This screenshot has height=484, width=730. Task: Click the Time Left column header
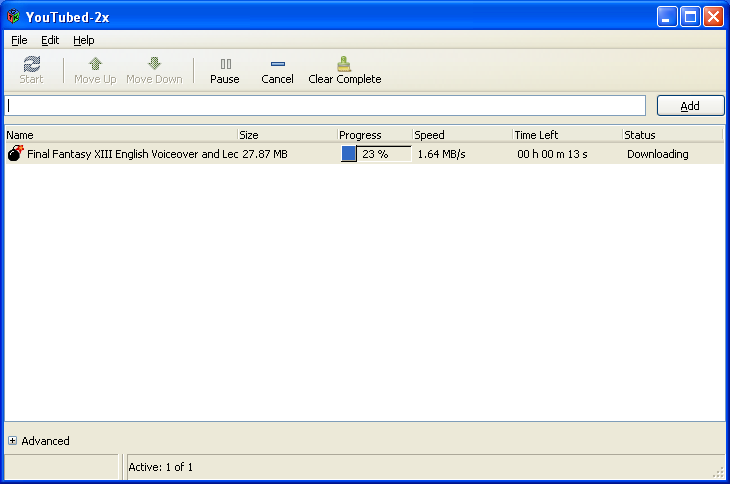click(x=565, y=135)
